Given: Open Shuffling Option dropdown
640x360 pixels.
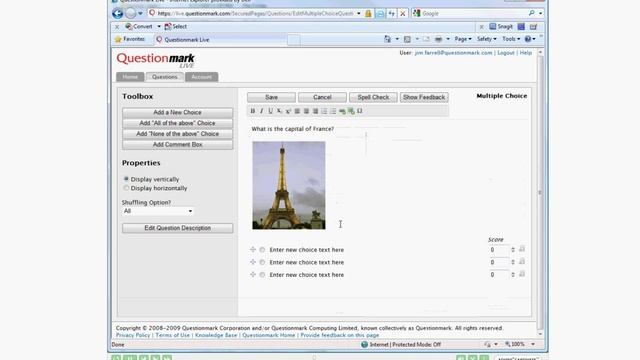Looking at the screenshot, I should [158, 211].
